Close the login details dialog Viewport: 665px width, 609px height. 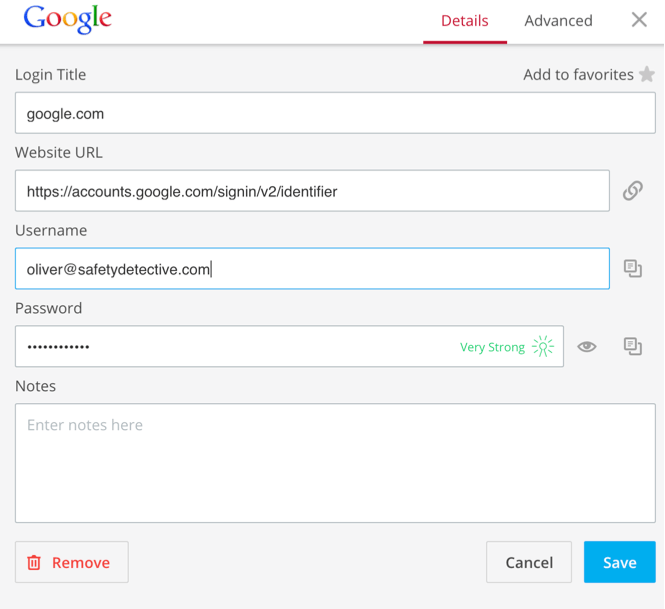(639, 20)
